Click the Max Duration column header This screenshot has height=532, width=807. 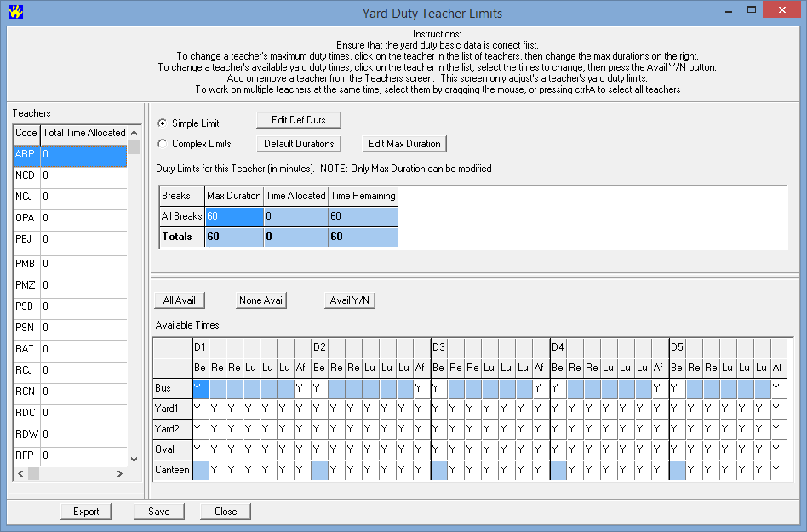[234, 196]
